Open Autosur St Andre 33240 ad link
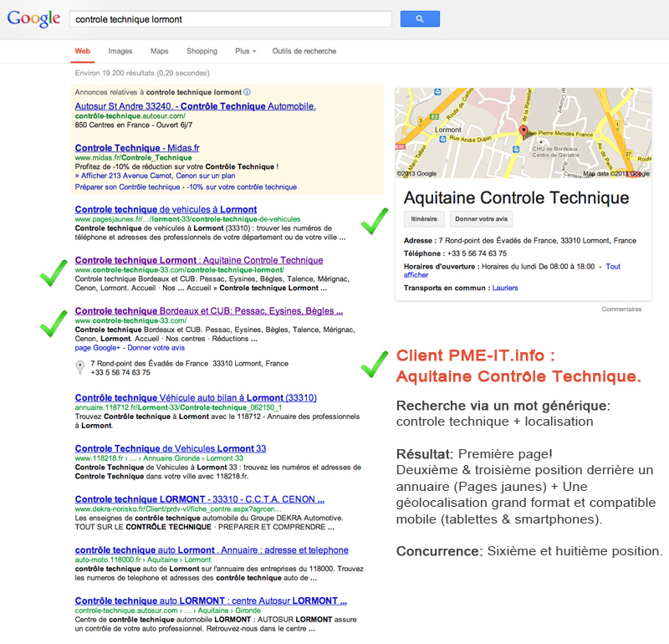 coord(195,106)
